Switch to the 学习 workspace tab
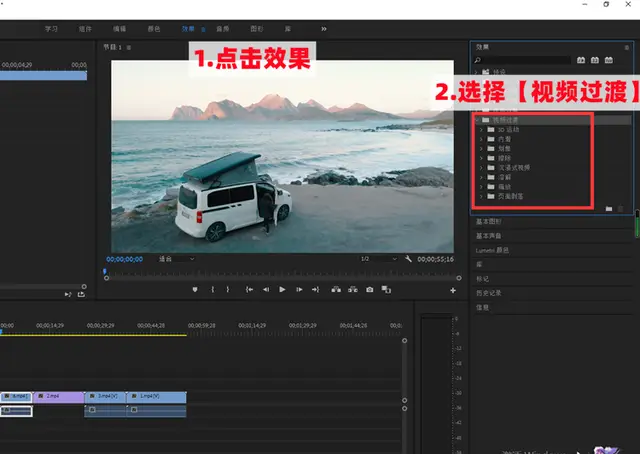The width and height of the screenshot is (640, 454). [x=51, y=29]
